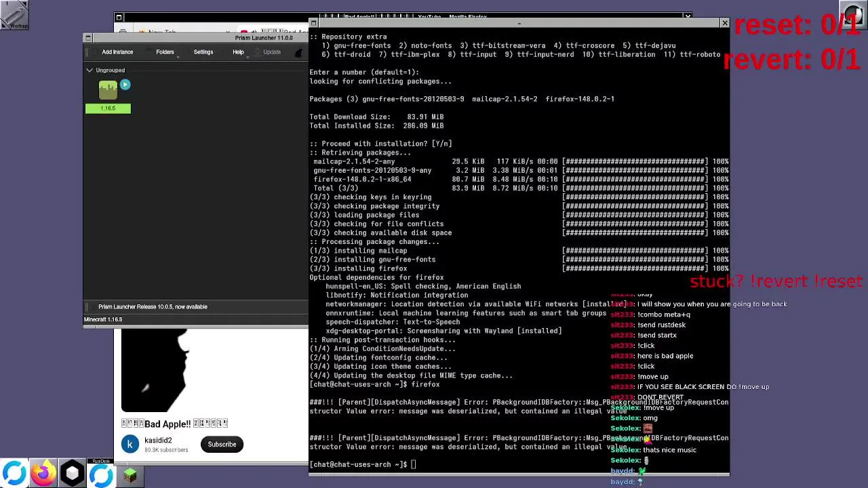Click the Bad Apple video player thumbnail
Screen dimensions: 868x488
214,371
